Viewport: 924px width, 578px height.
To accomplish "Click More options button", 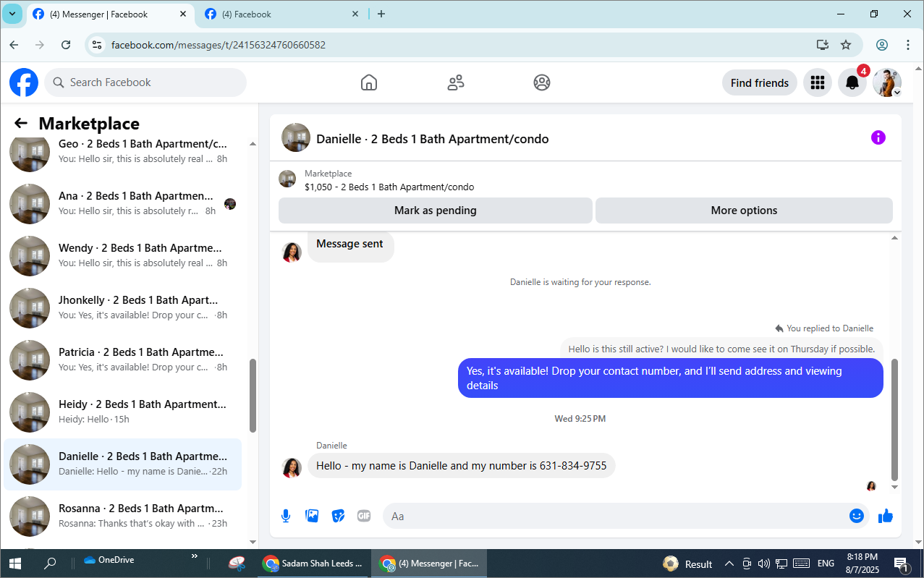I will pyautogui.click(x=744, y=211).
